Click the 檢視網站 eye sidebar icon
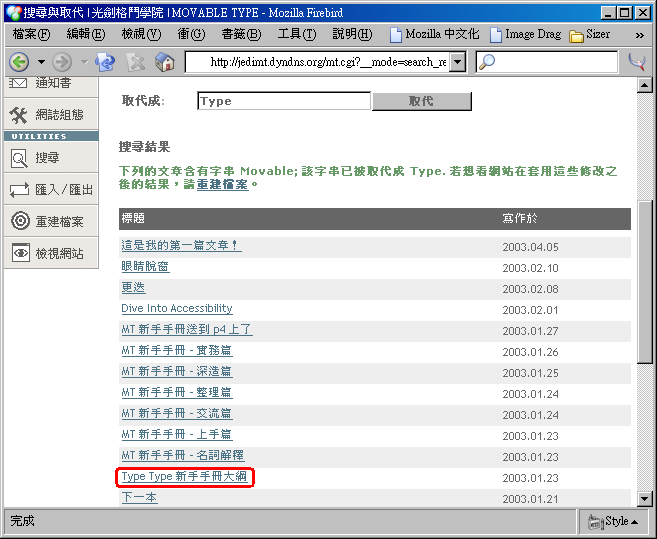657x539 pixels. point(21,253)
